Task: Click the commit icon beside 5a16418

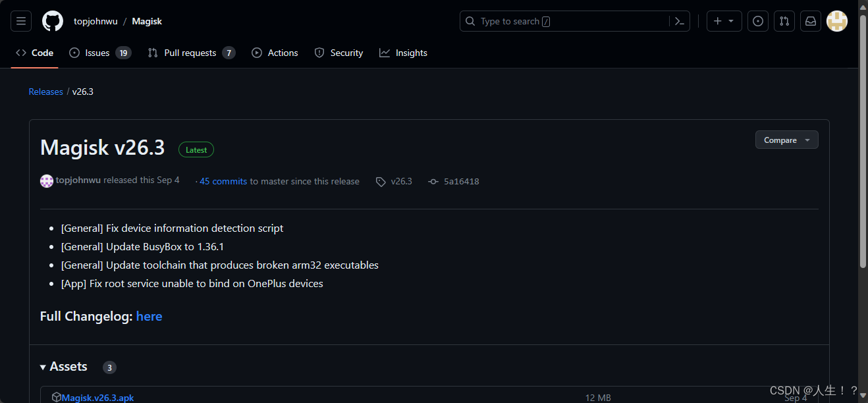Action: coord(433,181)
